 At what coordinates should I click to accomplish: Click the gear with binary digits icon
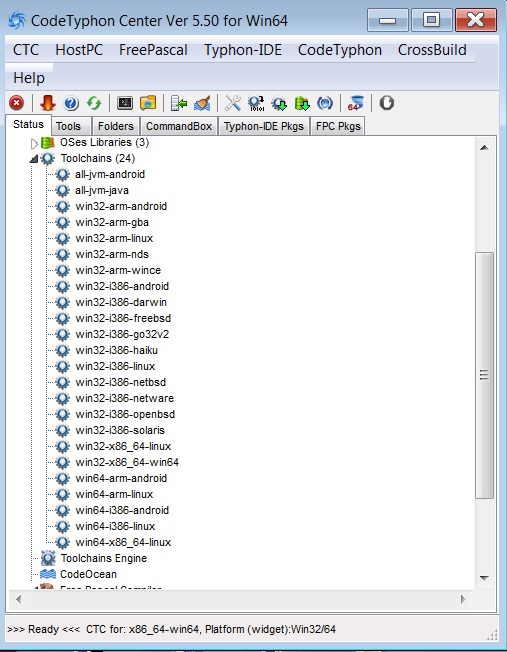click(256, 103)
